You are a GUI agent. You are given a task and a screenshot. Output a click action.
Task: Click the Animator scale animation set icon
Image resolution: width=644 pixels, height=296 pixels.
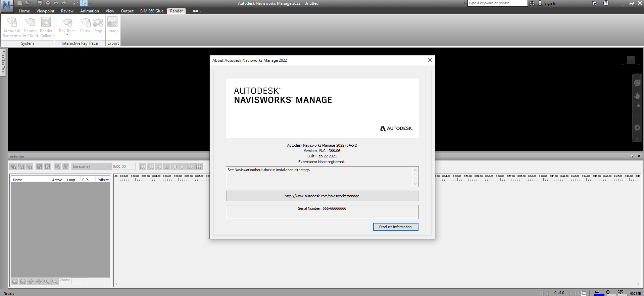pos(29,166)
